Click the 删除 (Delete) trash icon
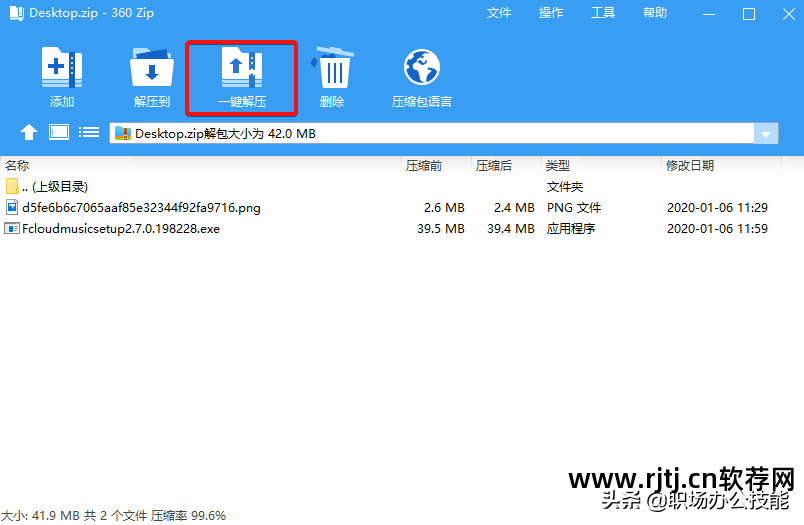Image resolution: width=804 pixels, height=525 pixels. coord(332,67)
